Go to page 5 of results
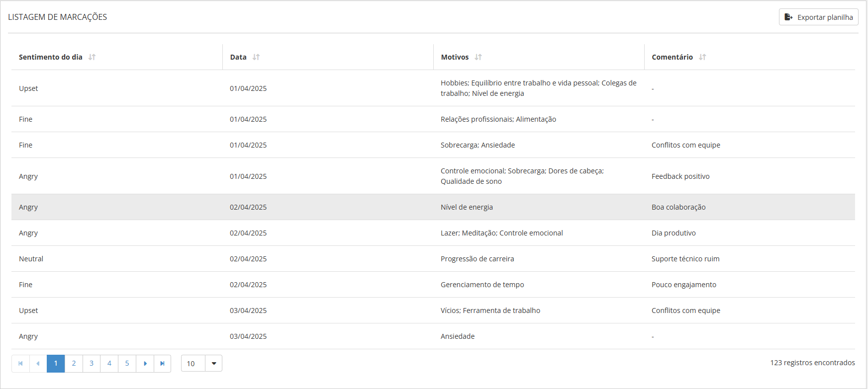868x389 pixels. (x=127, y=364)
